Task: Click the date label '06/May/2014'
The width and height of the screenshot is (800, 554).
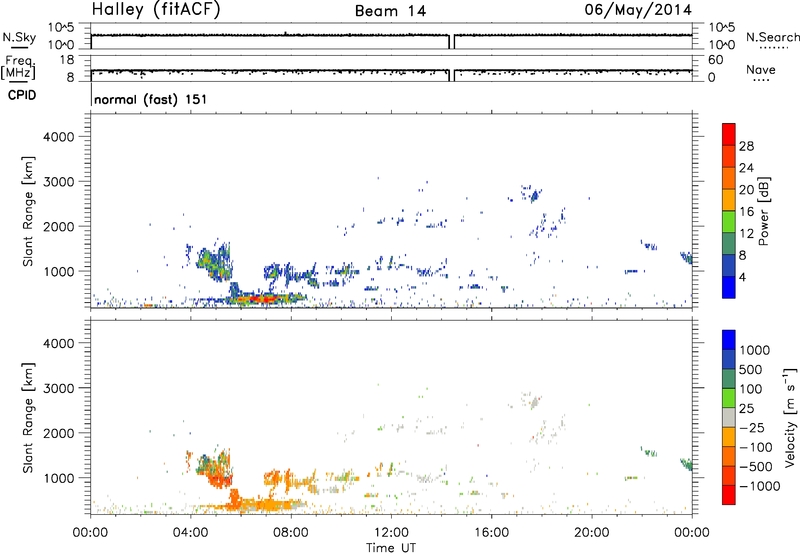Action: (x=638, y=10)
